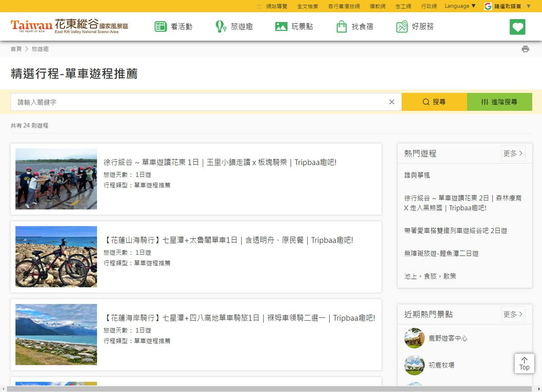Open 無障礙旅遊-鯉魚潭二日遊 link
542x392 pixels.
(x=441, y=253)
